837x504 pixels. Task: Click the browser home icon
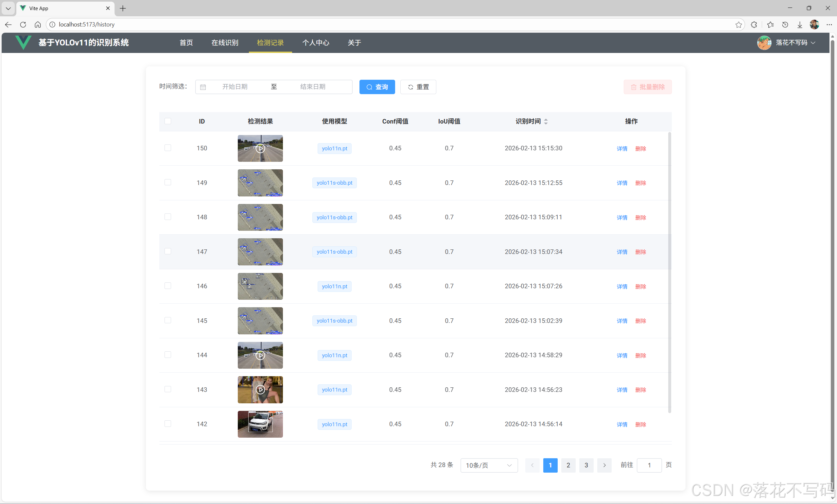[38, 25]
